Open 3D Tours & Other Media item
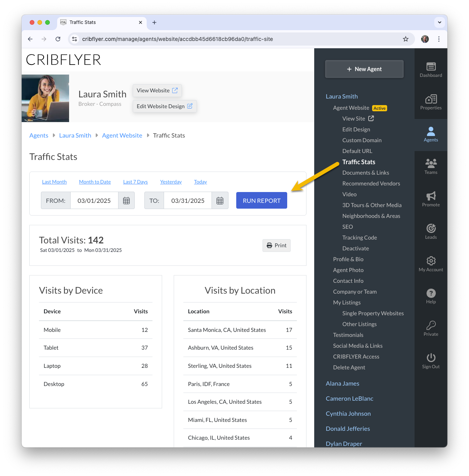 click(x=372, y=205)
